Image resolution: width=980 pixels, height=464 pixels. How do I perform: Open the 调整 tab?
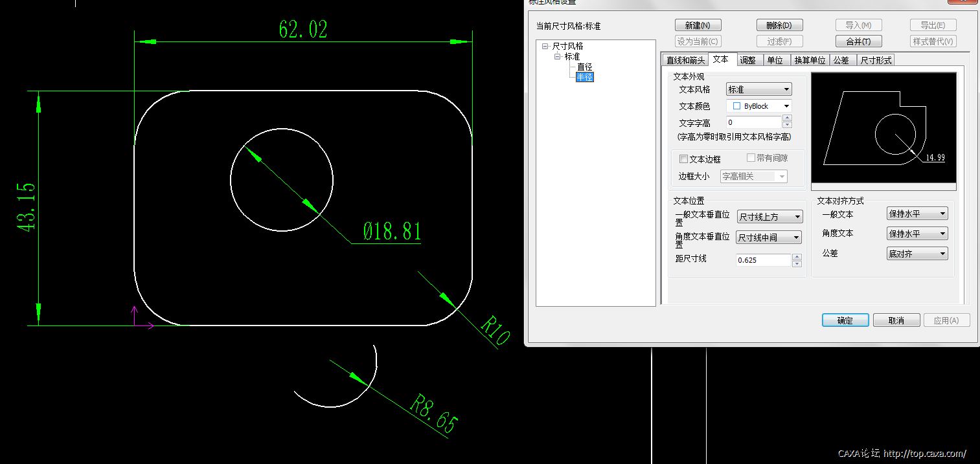pos(747,60)
